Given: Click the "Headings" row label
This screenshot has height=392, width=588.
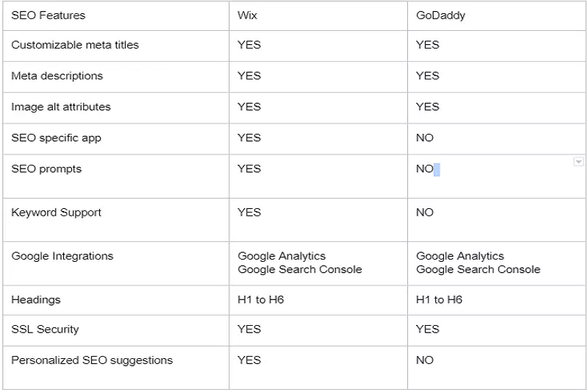Looking at the screenshot, I should (x=36, y=299).
